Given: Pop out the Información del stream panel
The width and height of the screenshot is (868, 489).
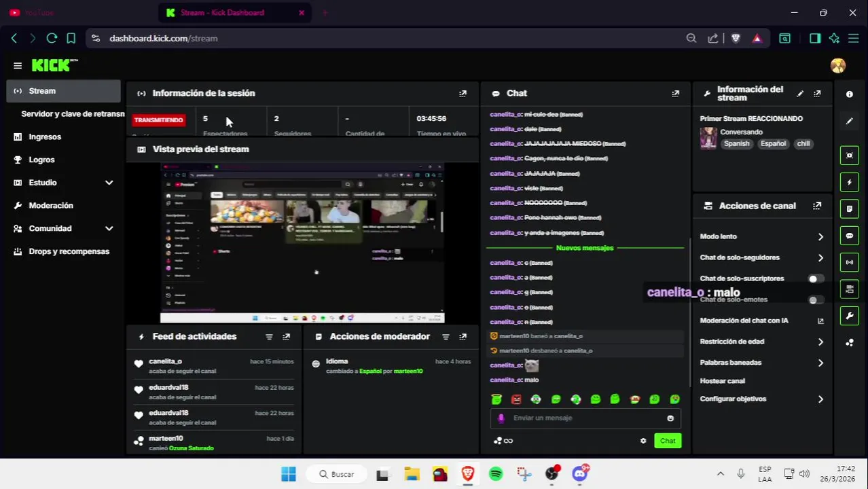Looking at the screenshot, I should tap(817, 94).
